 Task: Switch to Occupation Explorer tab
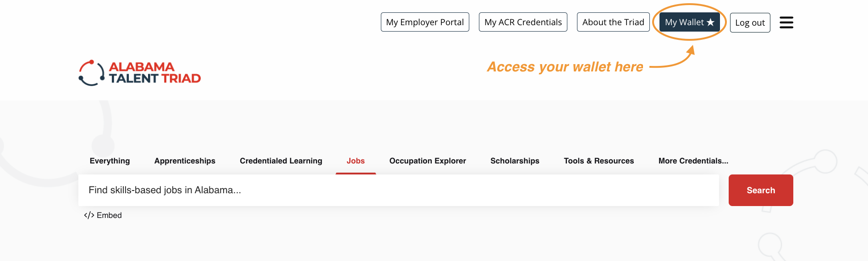pyautogui.click(x=428, y=161)
